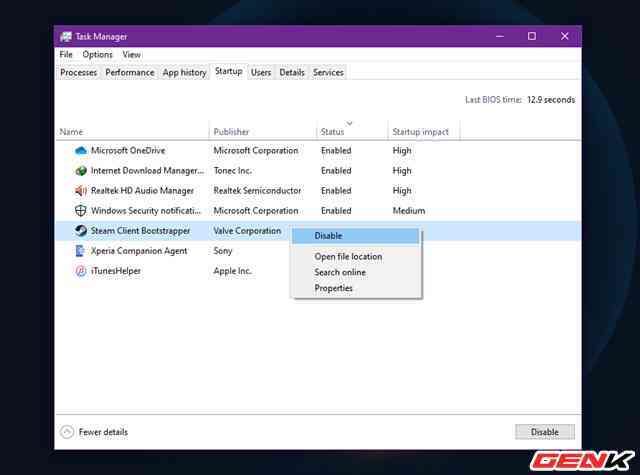The height and width of the screenshot is (475, 640).
Task: Click the Disable button at bottom right
Action: tap(544, 432)
